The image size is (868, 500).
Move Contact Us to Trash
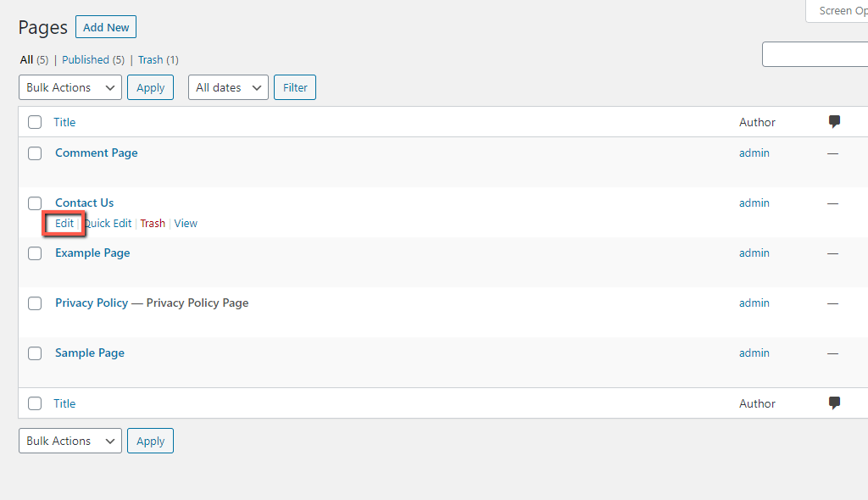click(x=153, y=223)
